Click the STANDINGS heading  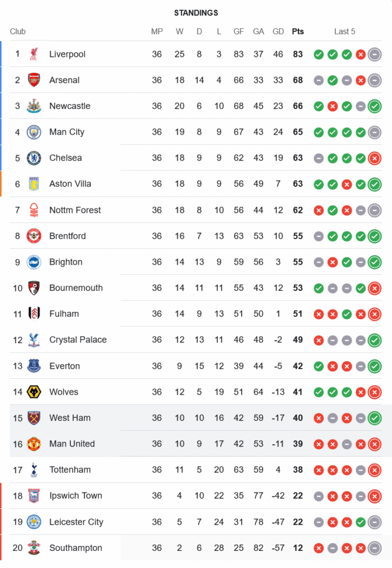(x=196, y=12)
